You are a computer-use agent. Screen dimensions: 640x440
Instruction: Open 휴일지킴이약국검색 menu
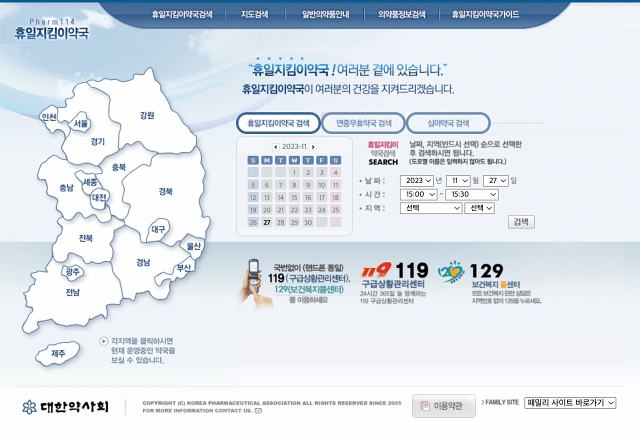182,15
